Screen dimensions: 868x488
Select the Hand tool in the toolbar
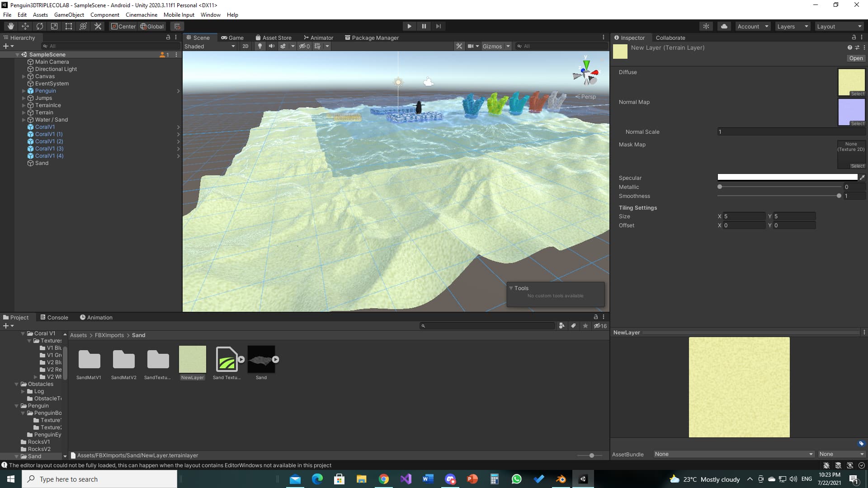click(10, 26)
